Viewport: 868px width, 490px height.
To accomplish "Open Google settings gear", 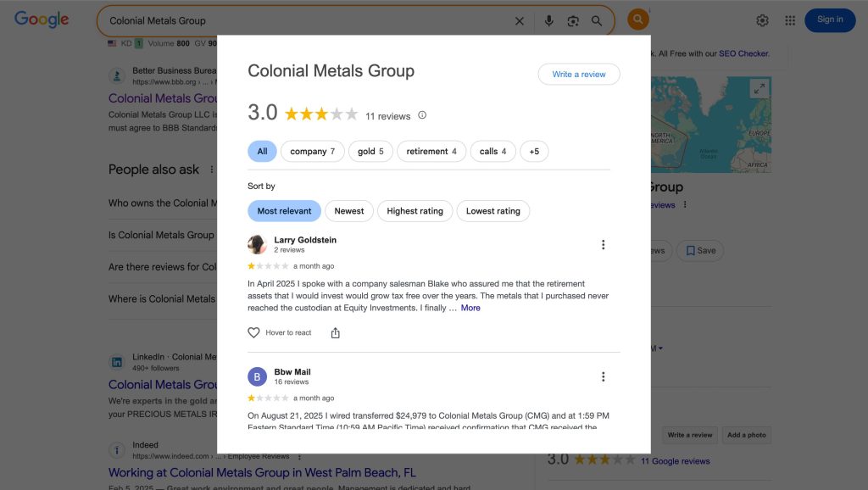I will click(762, 20).
